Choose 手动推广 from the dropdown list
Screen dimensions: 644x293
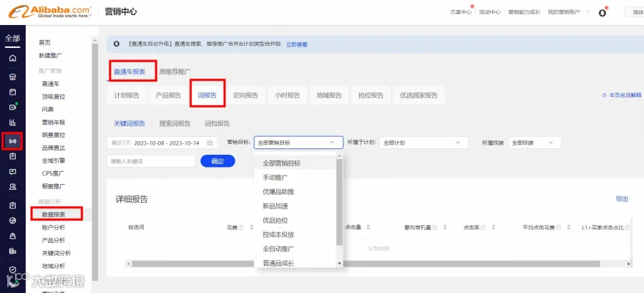coord(275,178)
